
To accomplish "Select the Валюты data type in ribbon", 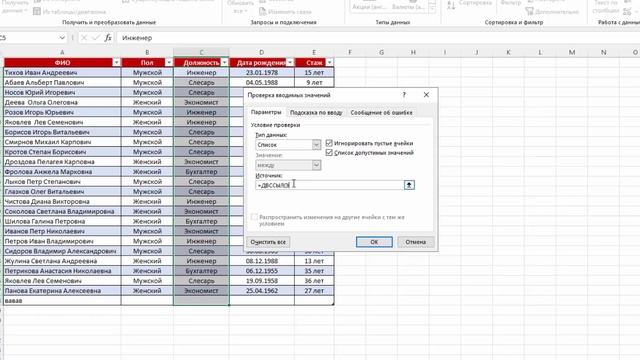I will pyautogui.click(x=408, y=7).
